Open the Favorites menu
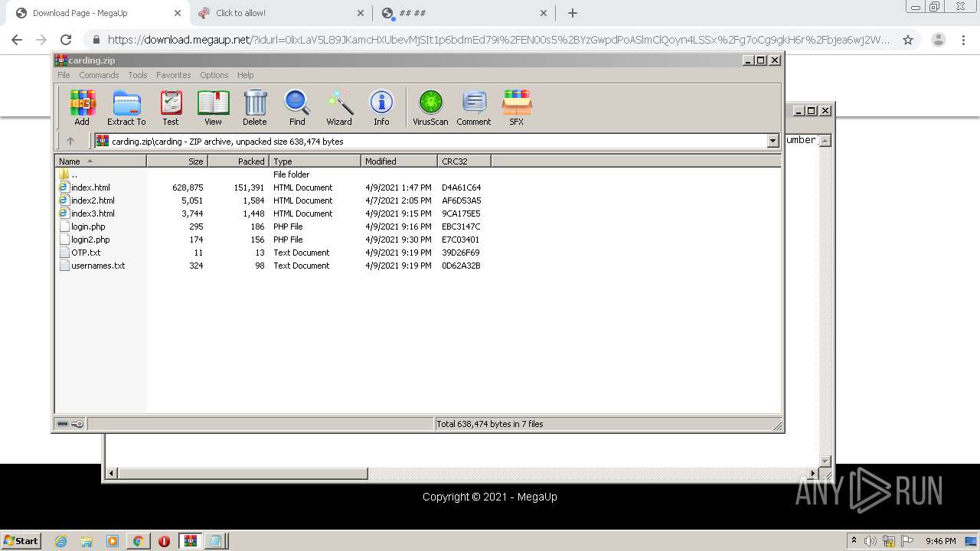The image size is (980, 551). (174, 75)
